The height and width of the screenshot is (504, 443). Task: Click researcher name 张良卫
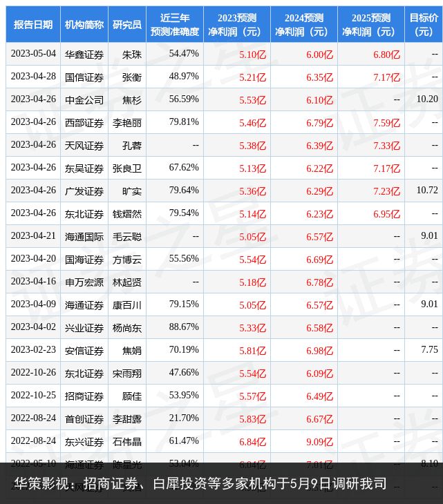coord(127,168)
